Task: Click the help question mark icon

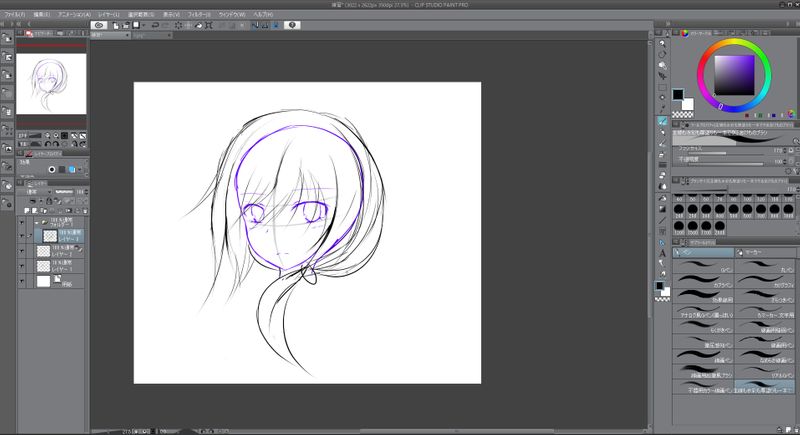Action: tap(291, 25)
